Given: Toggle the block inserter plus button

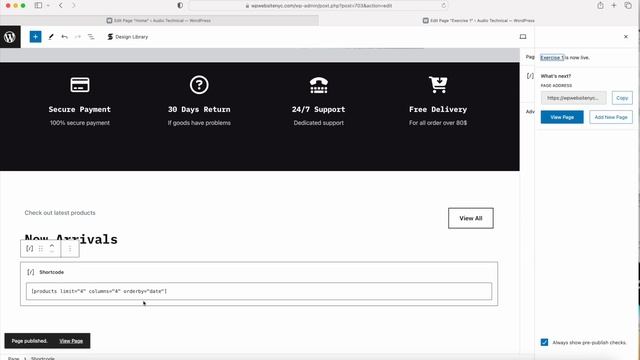Looking at the screenshot, I should click(36, 37).
